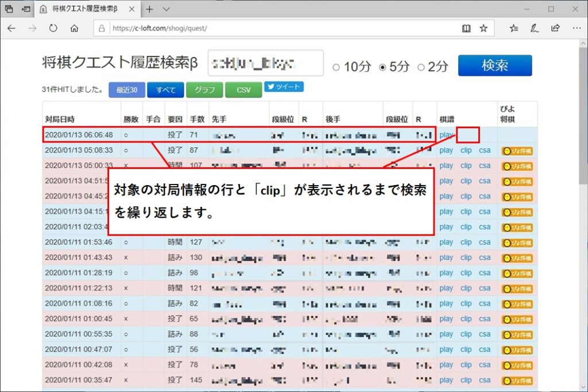The height and width of the screenshot is (392, 588).
Task: Open ぴよ将棋 icon in 01:08:16 row
Action: coord(517,305)
